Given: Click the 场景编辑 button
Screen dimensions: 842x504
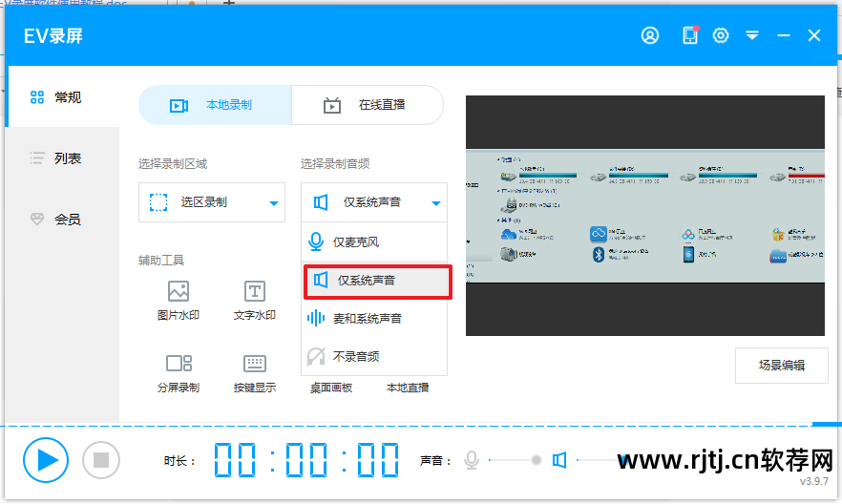Looking at the screenshot, I should [781, 366].
